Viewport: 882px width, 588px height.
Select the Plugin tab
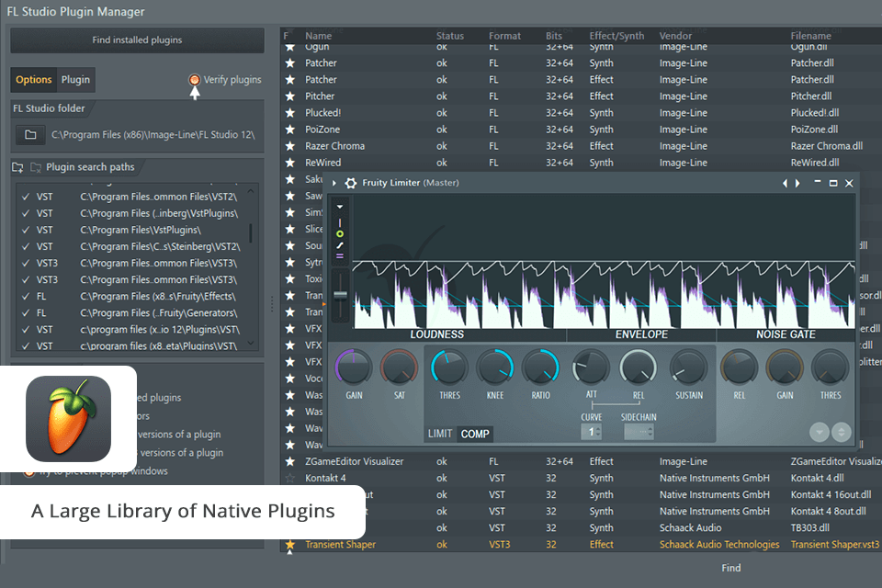click(x=75, y=80)
